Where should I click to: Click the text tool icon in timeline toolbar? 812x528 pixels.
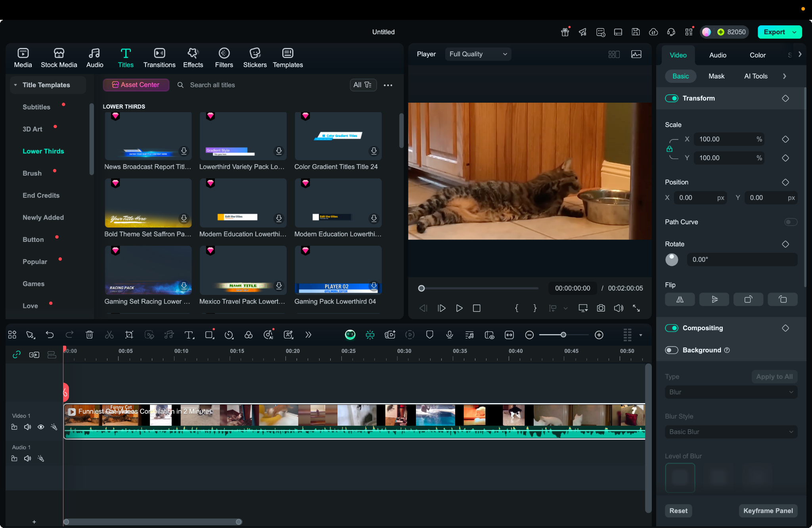189,335
